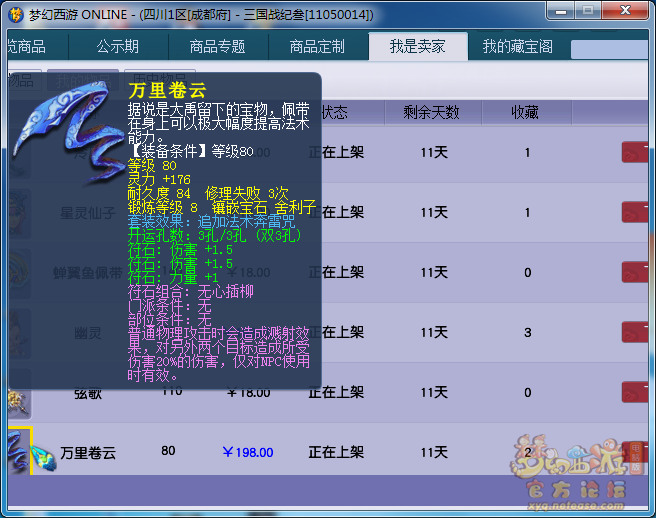Click the red button in the 弦歌 row
This screenshot has height=518, width=656.
635,392
